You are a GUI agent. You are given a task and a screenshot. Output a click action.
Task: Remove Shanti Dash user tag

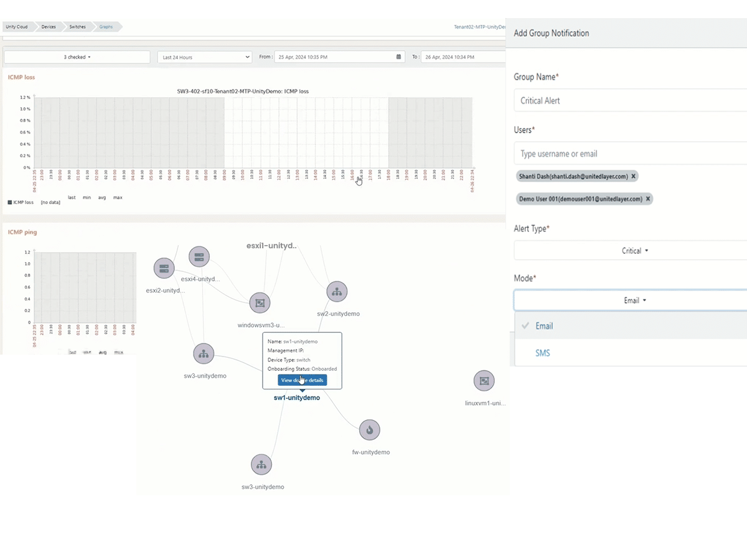(633, 177)
